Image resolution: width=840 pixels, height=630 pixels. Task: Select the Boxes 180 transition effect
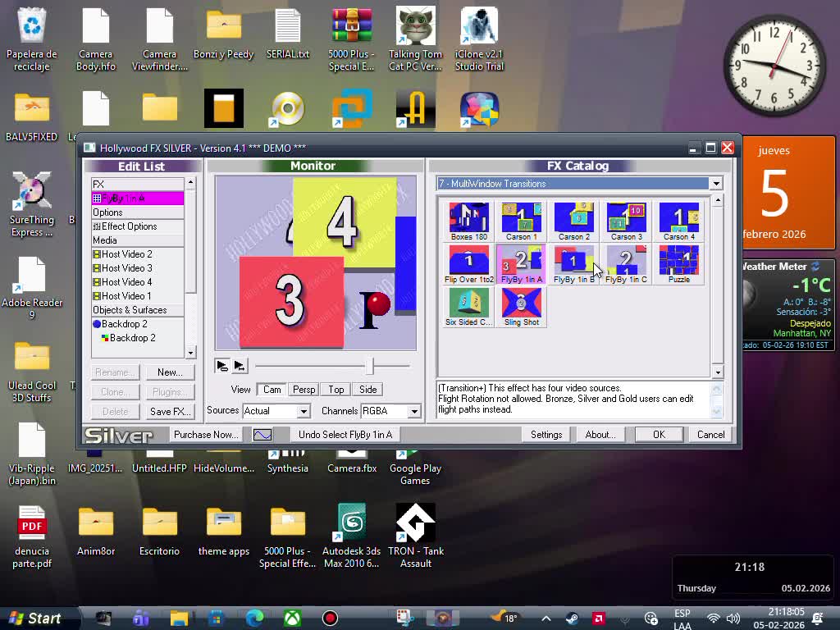pos(468,220)
